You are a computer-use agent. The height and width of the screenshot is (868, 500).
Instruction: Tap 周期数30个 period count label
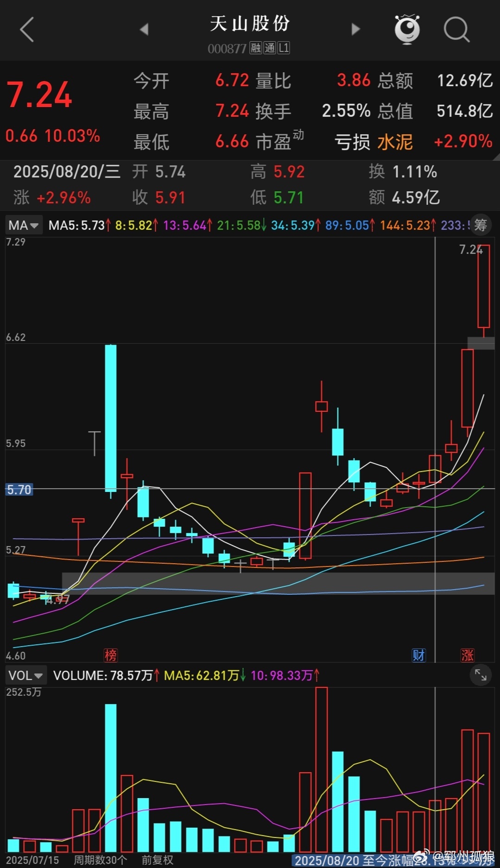(x=100, y=860)
